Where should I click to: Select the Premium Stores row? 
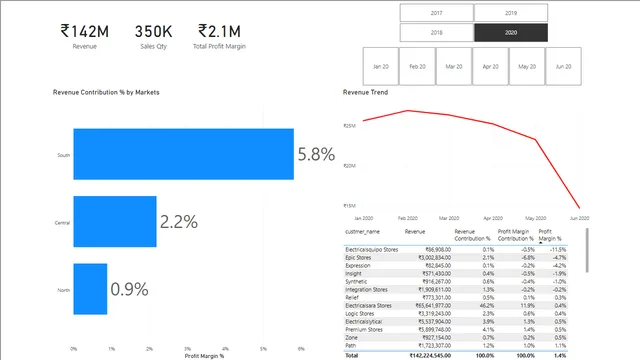click(x=456, y=329)
